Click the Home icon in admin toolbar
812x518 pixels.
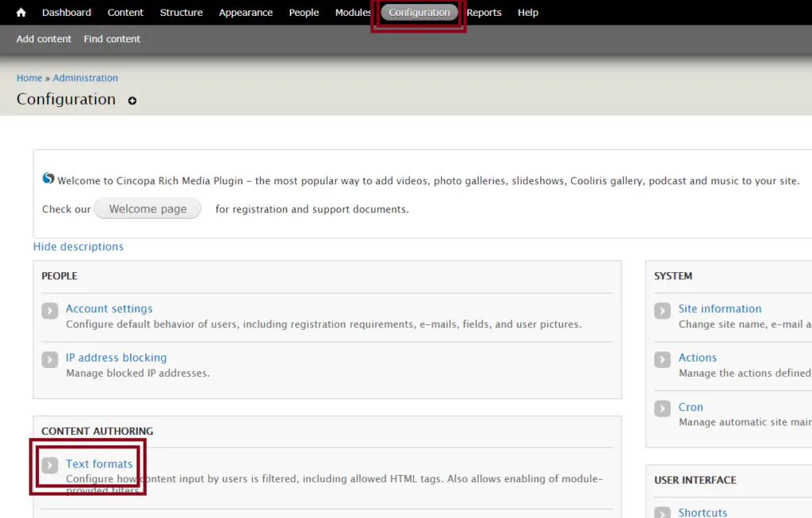click(x=21, y=13)
